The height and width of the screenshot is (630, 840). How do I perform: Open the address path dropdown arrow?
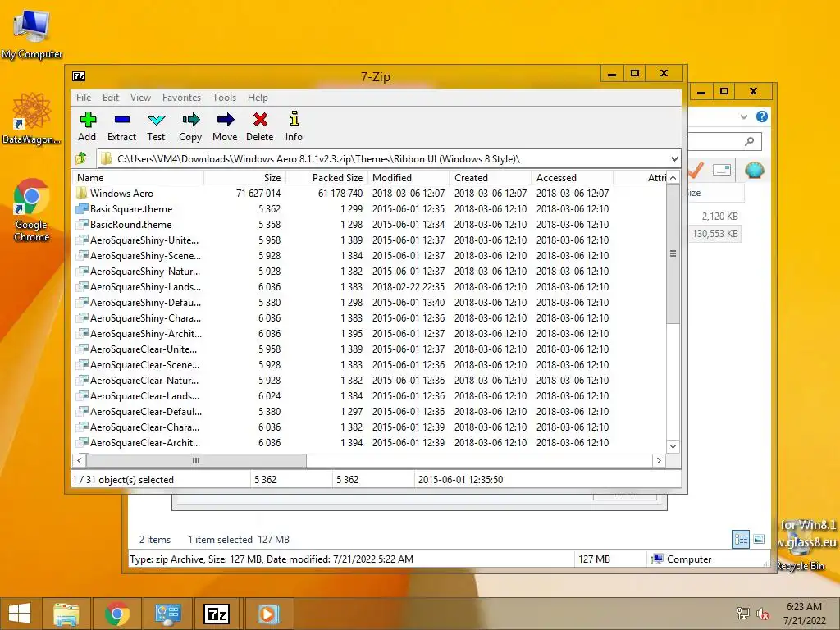pos(674,158)
